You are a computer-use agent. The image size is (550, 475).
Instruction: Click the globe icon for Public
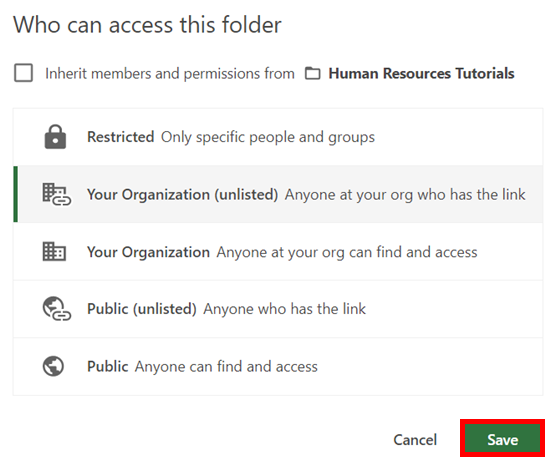(53, 366)
